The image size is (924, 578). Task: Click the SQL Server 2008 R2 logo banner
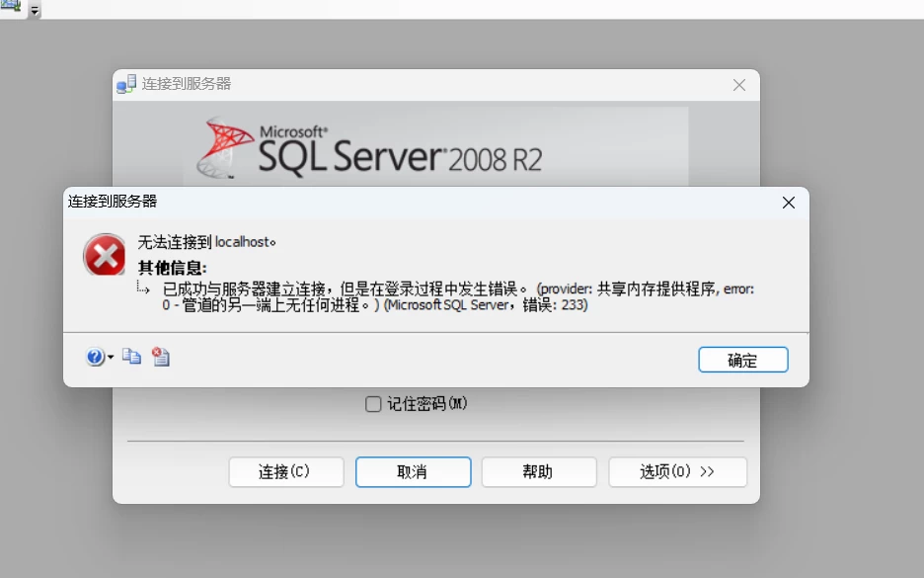click(x=435, y=146)
